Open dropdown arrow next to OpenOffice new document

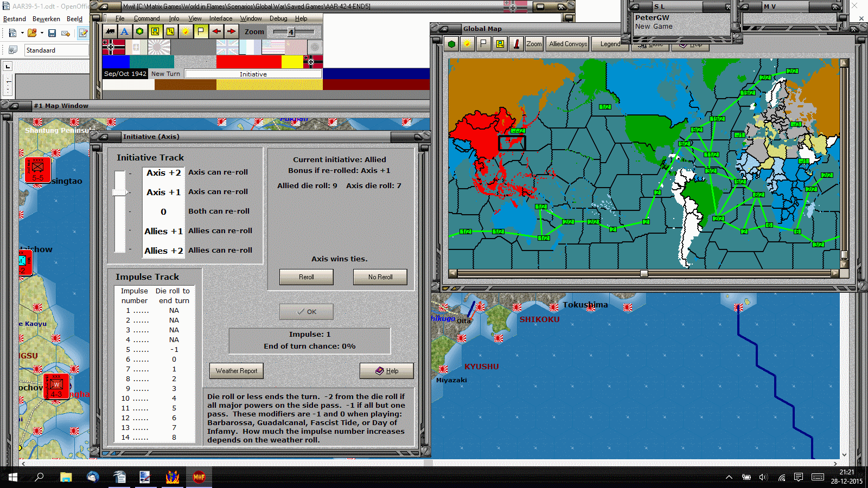(22, 33)
